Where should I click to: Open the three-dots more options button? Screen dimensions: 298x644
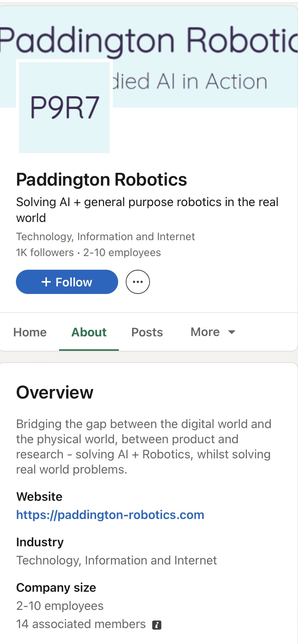(138, 282)
